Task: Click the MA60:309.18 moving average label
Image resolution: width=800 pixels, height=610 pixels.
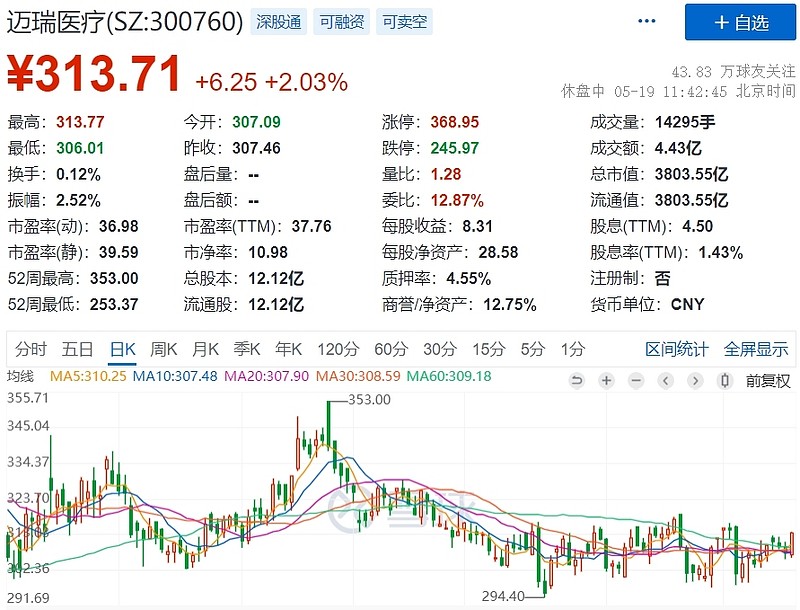Action: tap(449, 376)
